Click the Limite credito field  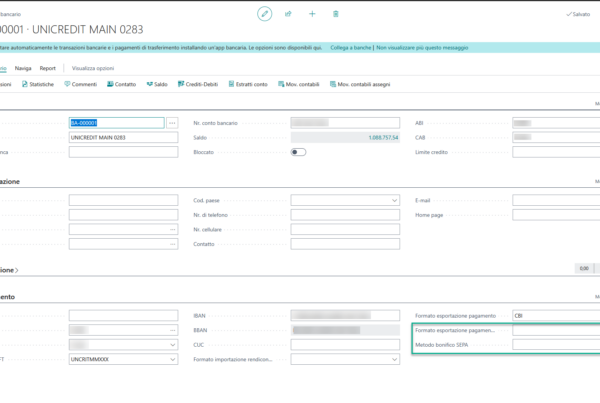pos(556,152)
